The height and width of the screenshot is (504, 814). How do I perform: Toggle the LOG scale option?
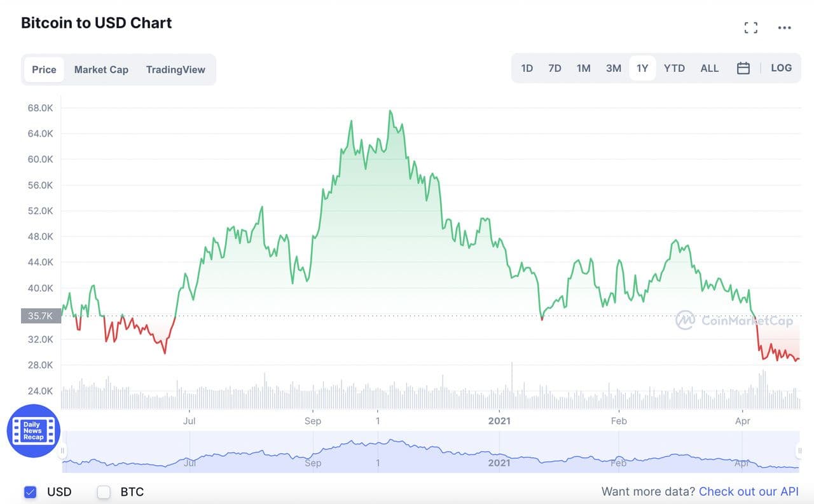tap(781, 68)
